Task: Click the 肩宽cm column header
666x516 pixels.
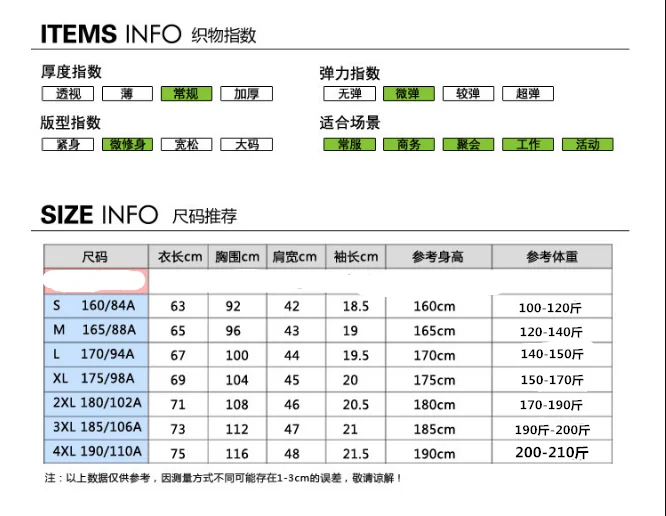Action: pyautogui.click(x=296, y=257)
